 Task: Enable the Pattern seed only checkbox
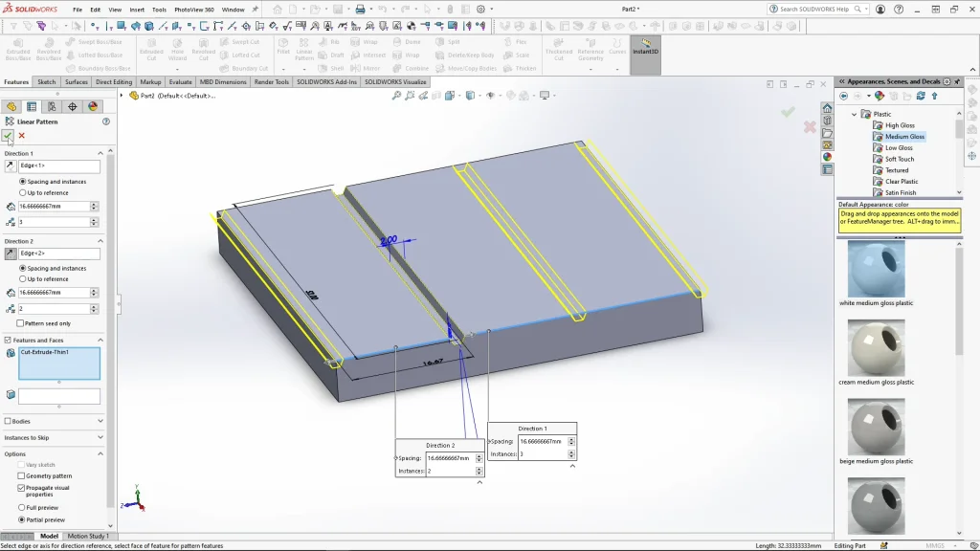coord(21,323)
